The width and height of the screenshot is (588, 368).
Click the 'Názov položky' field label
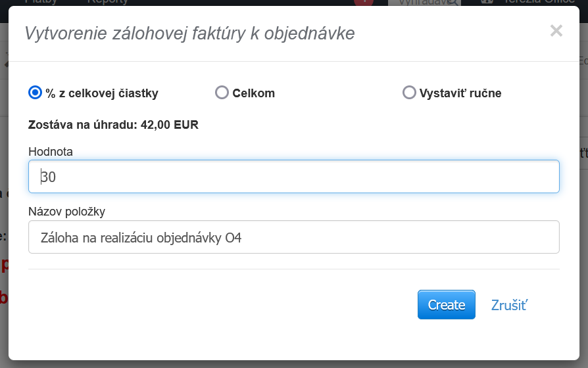click(x=66, y=212)
